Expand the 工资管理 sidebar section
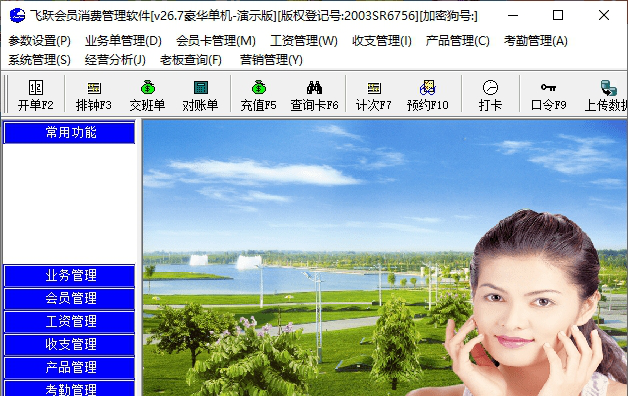The image size is (628, 411). click(69, 322)
